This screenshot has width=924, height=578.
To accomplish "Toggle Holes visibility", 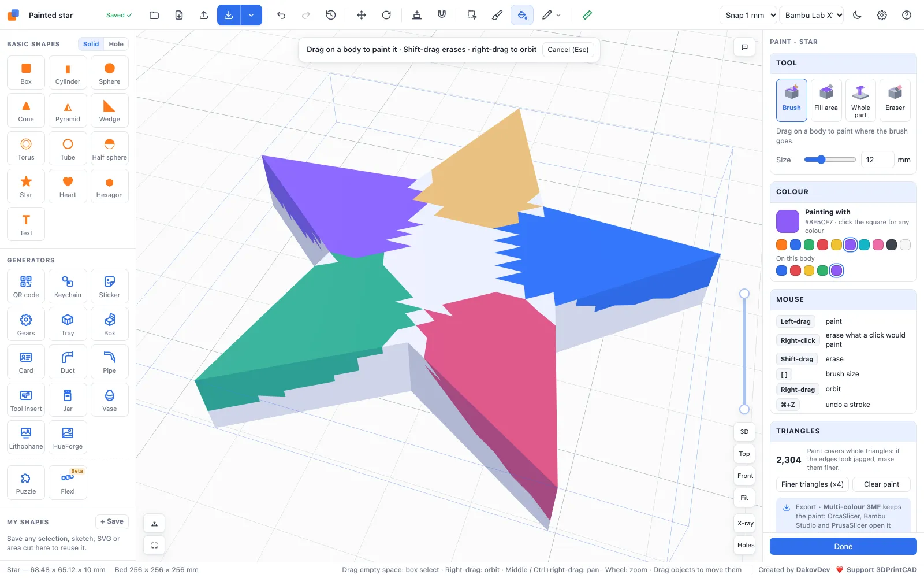I will coord(746,545).
